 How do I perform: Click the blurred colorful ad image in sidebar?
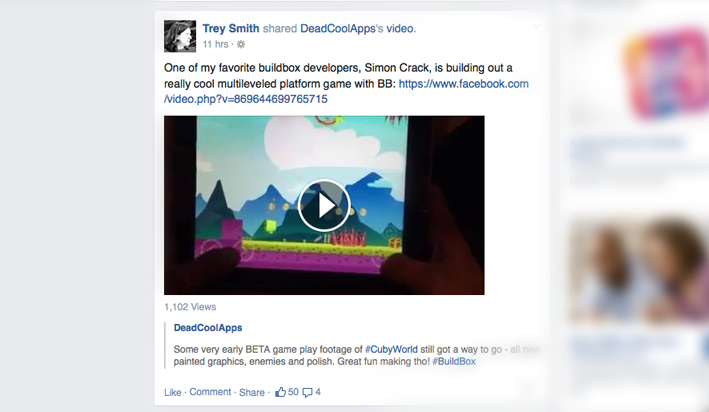click(665, 72)
